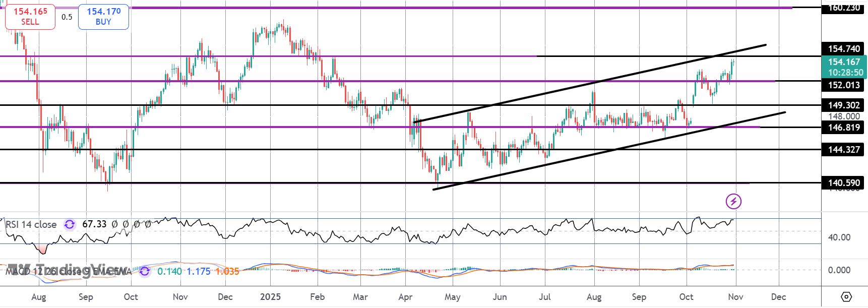Click the 144.327 price level label

tap(844, 149)
